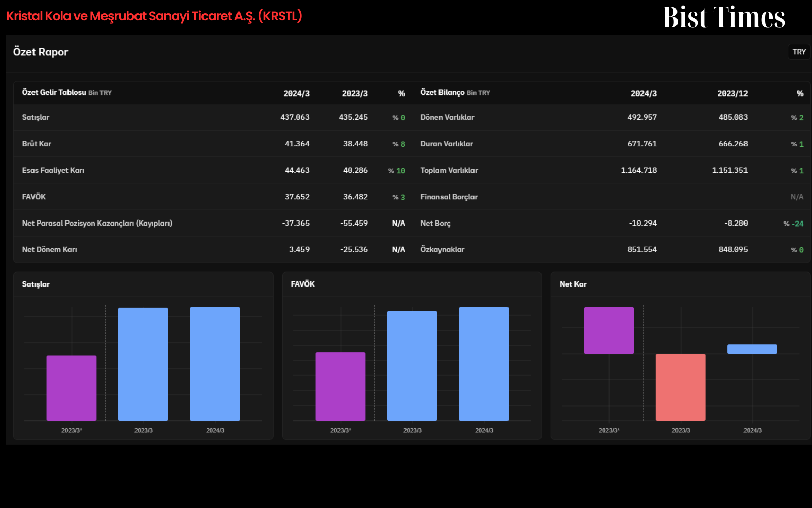Click the FAVÖK chart title
Image resolution: width=812 pixels, height=508 pixels.
tap(302, 284)
